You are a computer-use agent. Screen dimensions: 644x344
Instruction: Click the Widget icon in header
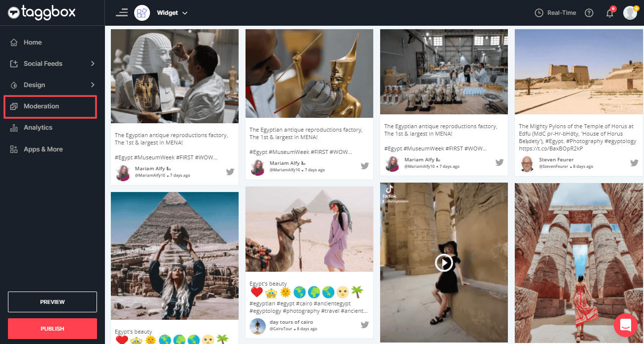142,13
